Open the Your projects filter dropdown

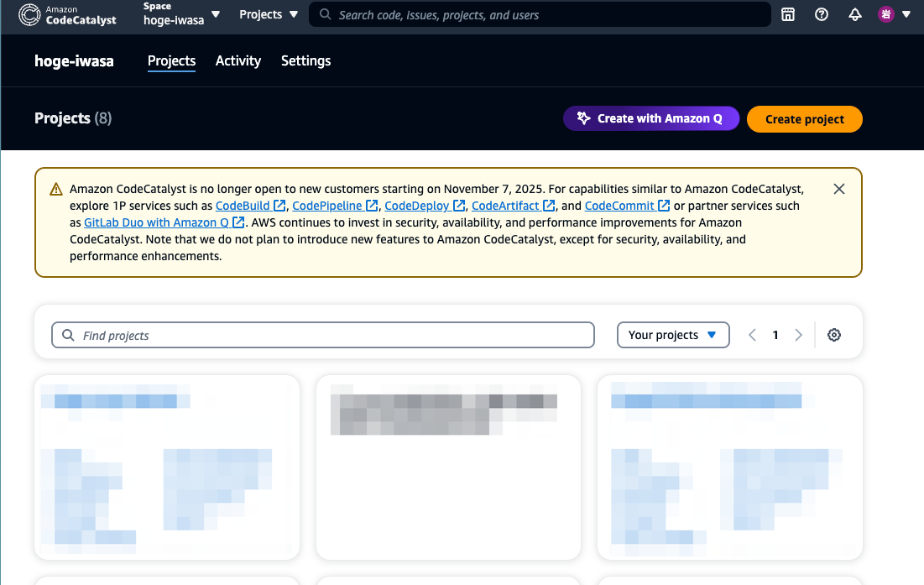click(672, 335)
